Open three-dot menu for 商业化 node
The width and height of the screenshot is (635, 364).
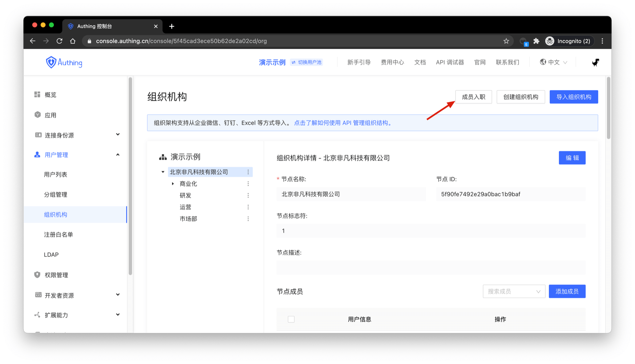coord(248,184)
